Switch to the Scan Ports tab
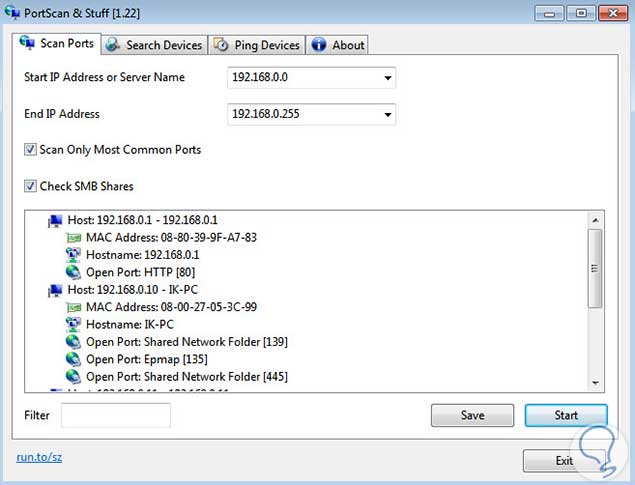Viewport: 635px width, 485px height. click(x=57, y=43)
